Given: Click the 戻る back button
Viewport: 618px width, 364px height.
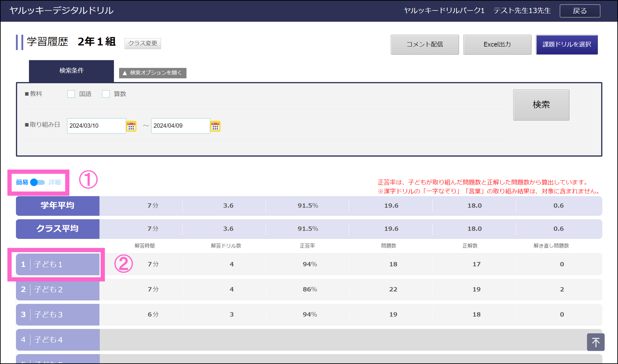Looking at the screenshot, I should click(x=580, y=11).
